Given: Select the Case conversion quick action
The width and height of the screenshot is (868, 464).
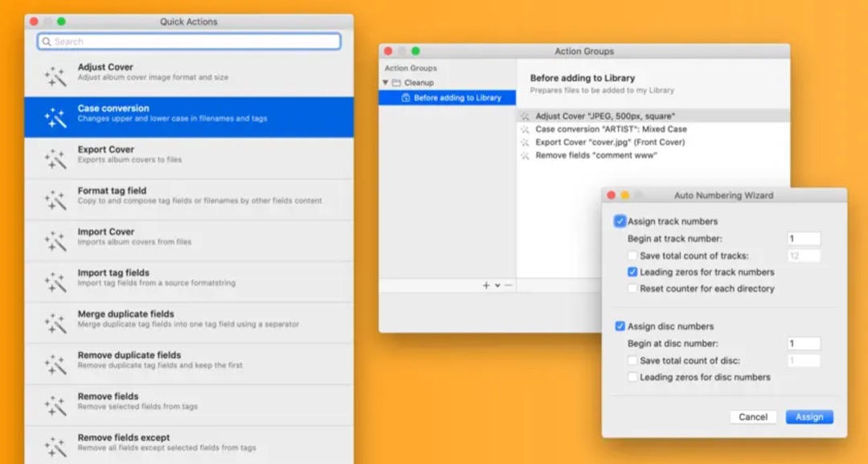Looking at the screenshot, I should [x=189, y=117].
